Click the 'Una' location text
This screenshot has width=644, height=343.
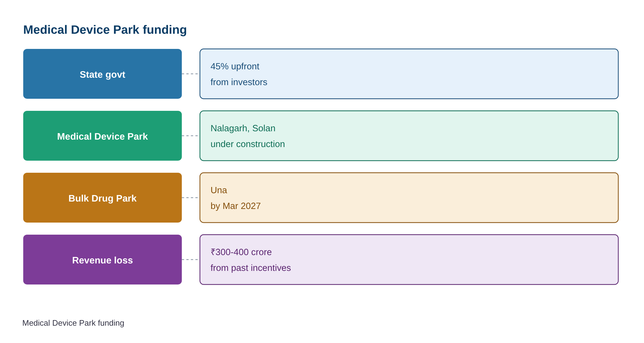pos(219,190)
